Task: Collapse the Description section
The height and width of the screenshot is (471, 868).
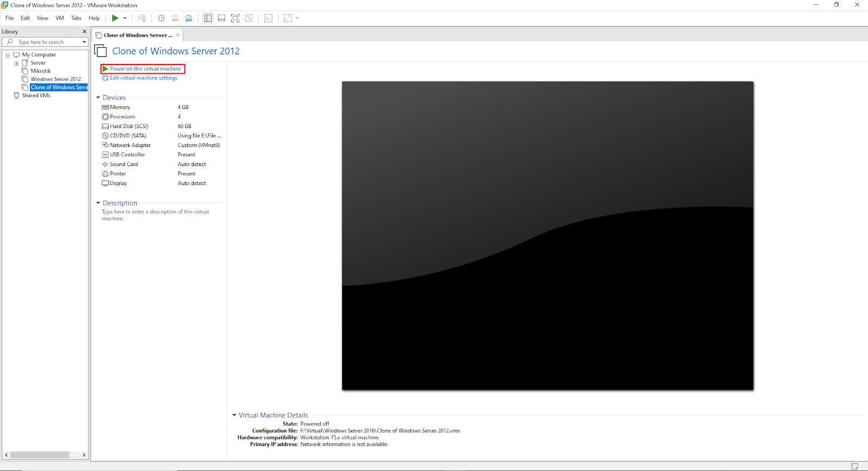Action: point(98,203)
